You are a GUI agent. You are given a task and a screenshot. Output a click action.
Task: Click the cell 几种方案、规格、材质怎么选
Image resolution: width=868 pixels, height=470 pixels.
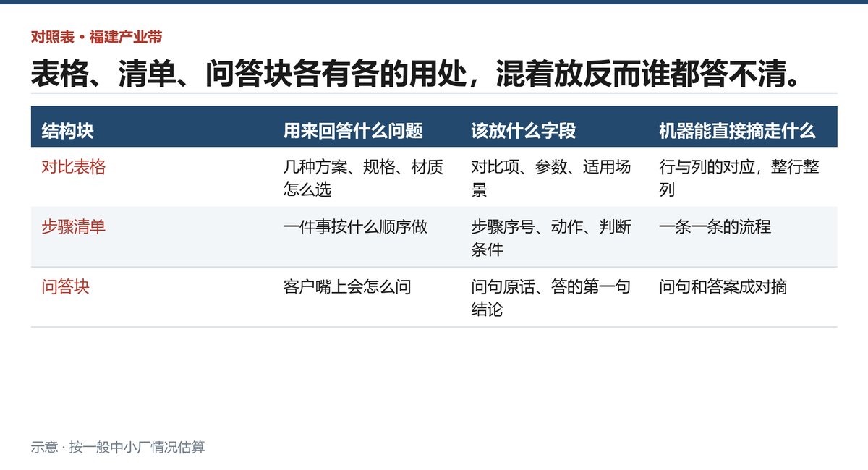364,178
